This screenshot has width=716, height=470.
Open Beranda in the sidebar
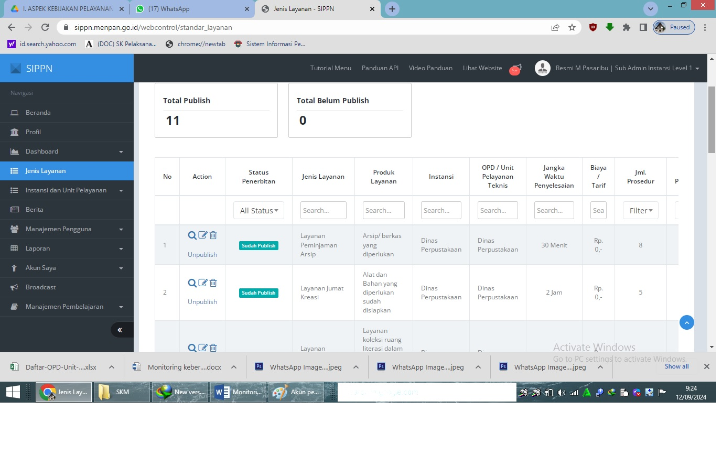click(38, 112)
